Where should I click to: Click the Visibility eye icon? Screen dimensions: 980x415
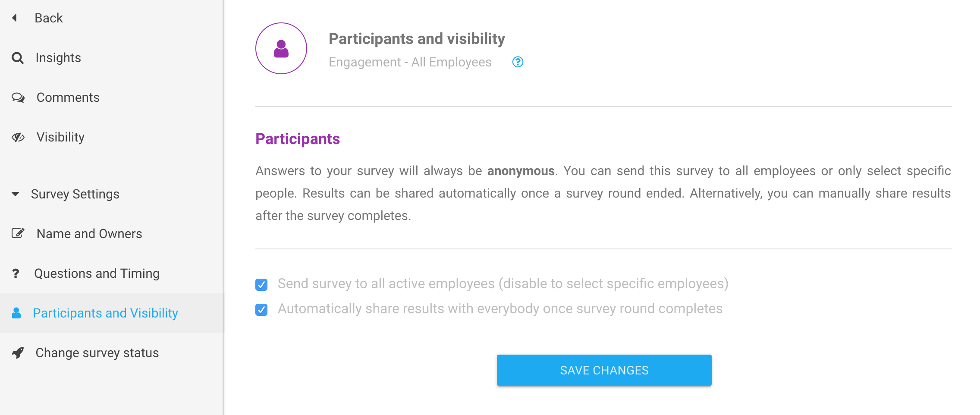pyautogui.click(x=18, y=137)
